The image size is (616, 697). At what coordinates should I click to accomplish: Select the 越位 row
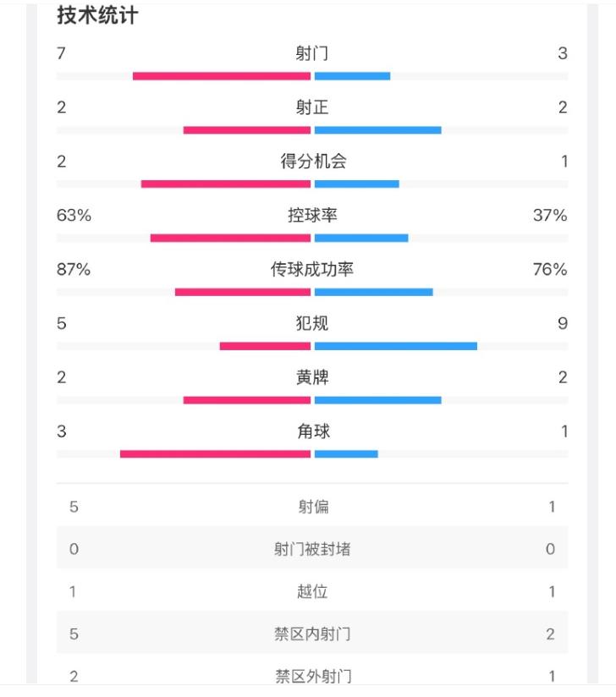pyautogui.click(x=312, y=591)
